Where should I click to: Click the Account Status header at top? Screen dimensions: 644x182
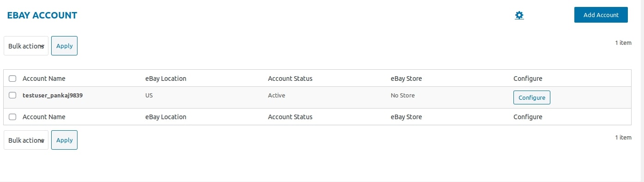[290, 79]
